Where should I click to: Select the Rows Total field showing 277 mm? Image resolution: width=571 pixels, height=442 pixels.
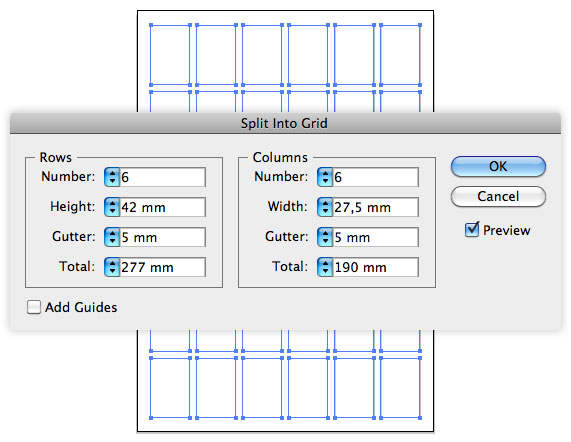(x=162, y=267)
